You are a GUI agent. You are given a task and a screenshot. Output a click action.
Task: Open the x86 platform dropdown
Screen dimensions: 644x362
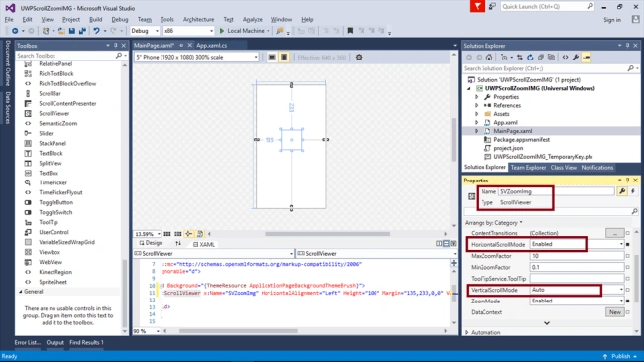click(x=188, y=31)
